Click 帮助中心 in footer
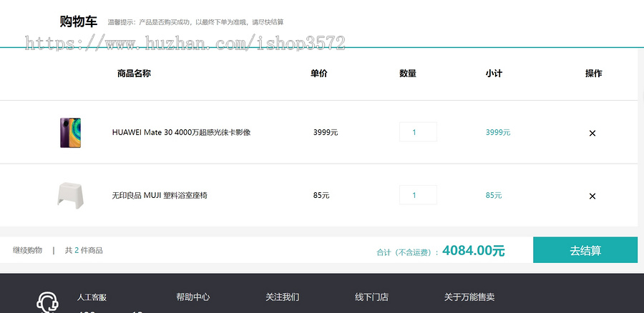Viewport: 644px width, 313px height. [x=193, y=297]
